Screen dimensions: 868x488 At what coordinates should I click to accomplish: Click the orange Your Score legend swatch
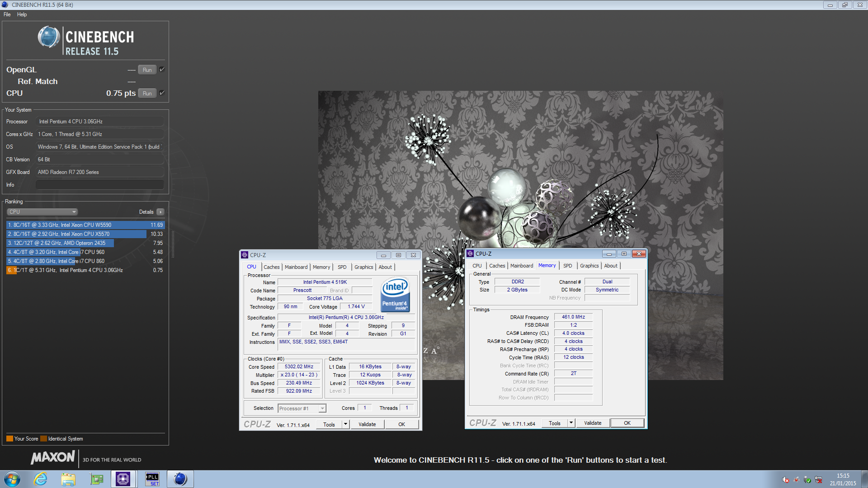tap(9, 439)
